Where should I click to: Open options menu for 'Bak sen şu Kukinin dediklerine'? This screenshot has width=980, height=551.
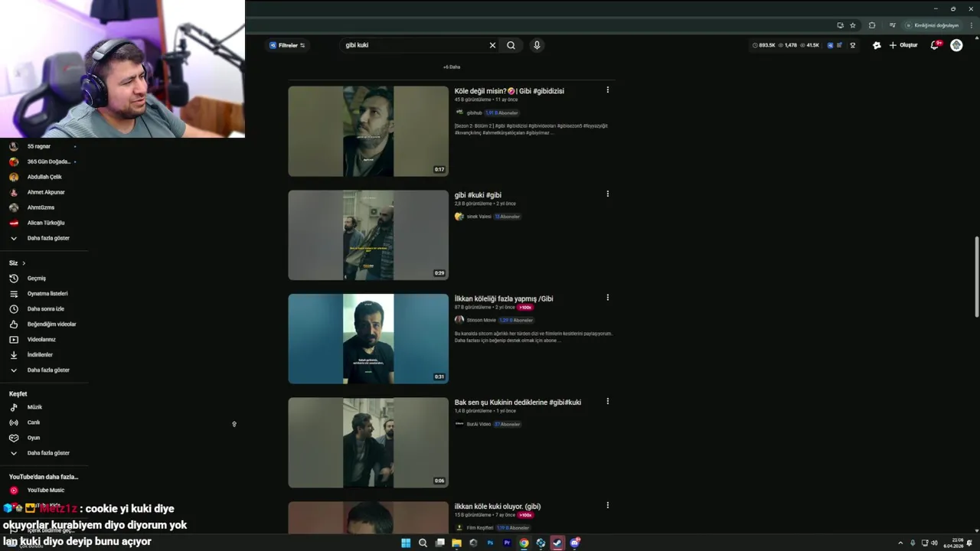pyautogui.click(x=608, y=401)
